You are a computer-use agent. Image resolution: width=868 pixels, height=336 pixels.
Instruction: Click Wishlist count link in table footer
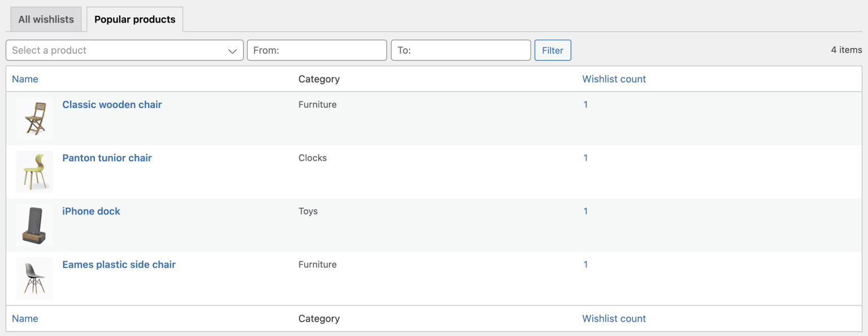coord(614,318)
